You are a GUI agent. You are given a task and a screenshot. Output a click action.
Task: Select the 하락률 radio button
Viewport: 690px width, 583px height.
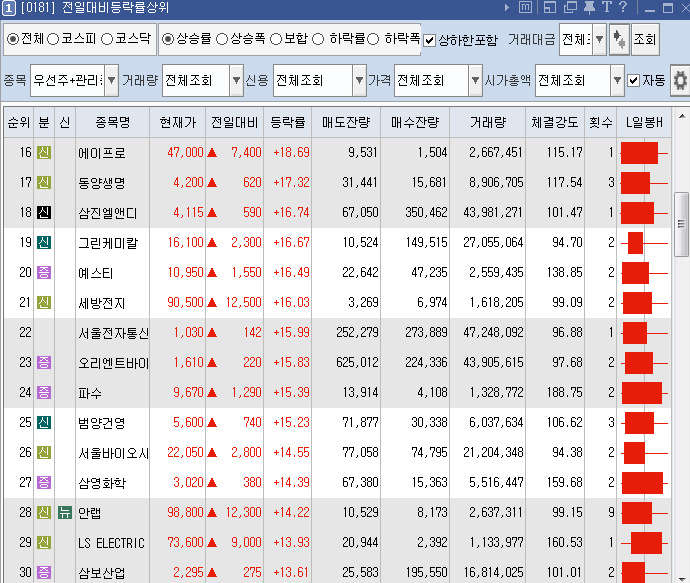pyautogui.click(x=318, y=39)
